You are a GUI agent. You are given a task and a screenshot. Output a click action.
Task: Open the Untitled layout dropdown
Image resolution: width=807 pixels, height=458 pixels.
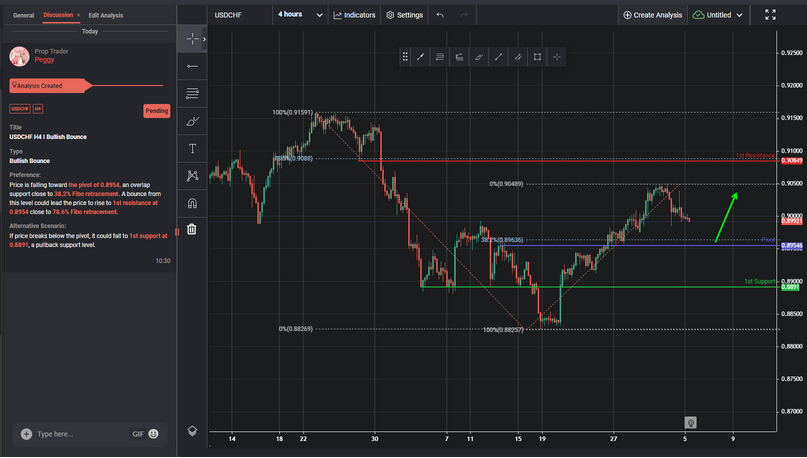pyautogui.click(x=717, y=15)
